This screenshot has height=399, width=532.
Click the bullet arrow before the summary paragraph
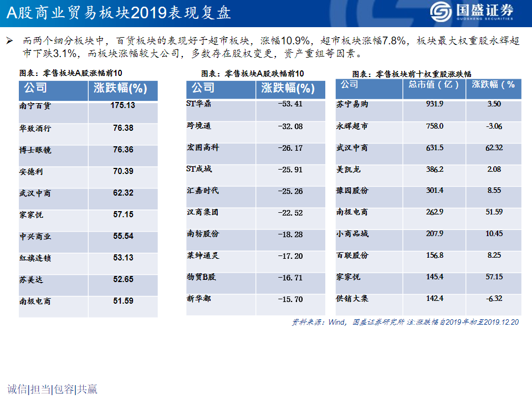pos(9,41)
